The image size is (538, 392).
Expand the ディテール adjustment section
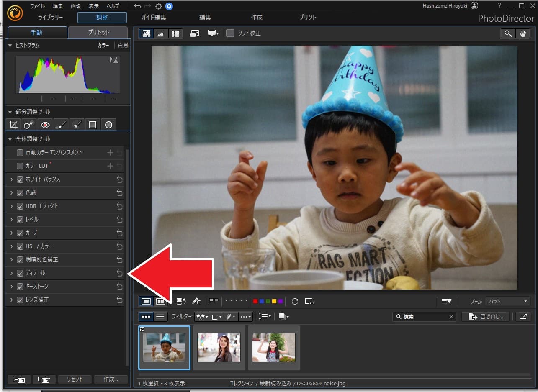10,273
